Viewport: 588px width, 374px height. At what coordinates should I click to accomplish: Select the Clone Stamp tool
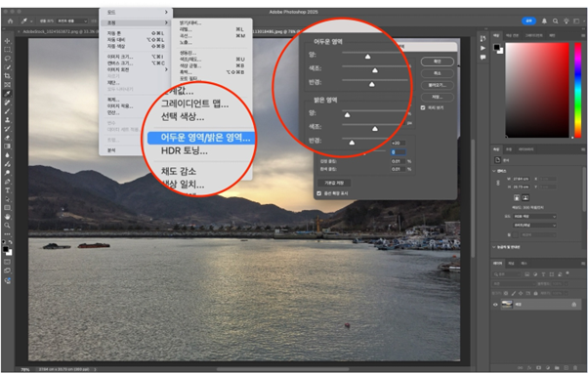tap(7, 120)
